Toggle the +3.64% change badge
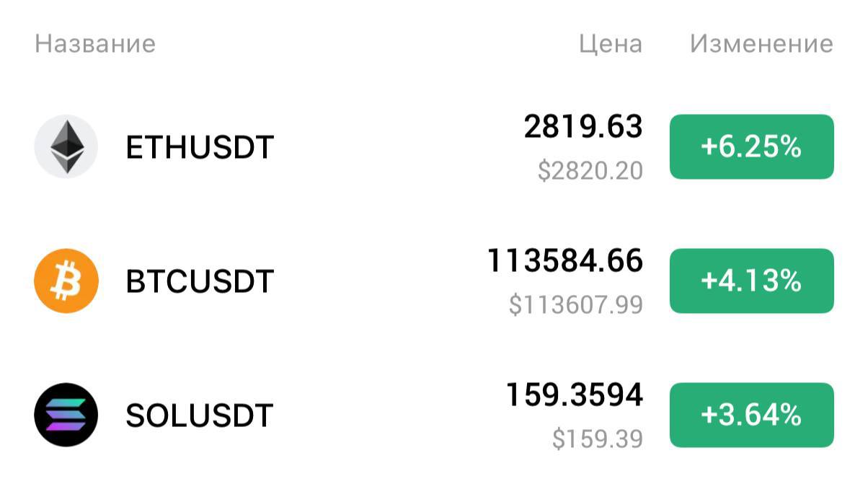This screenshot has width=868, height=484. click(751, 415)
